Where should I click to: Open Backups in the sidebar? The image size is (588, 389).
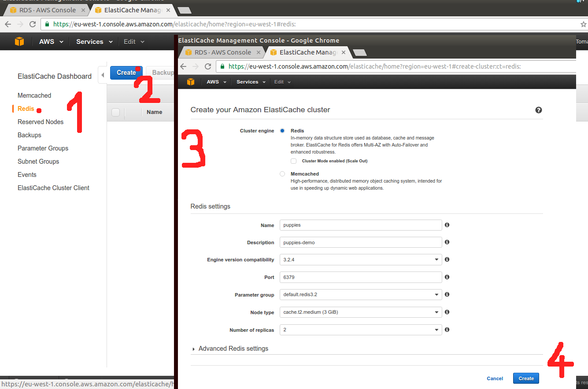tap(30, 135)
